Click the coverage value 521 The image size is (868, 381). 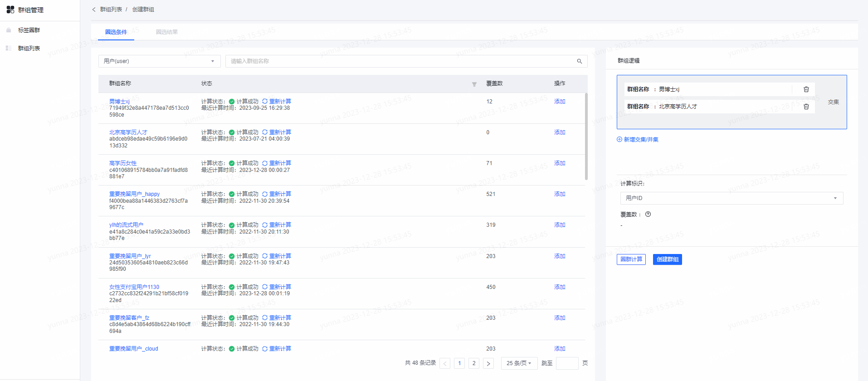point(491,194)
